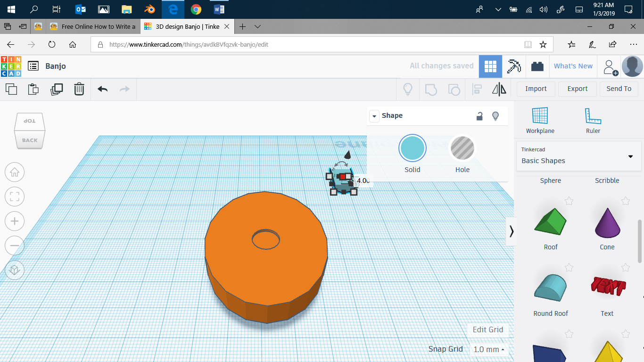Undo the last action
Screen dimensions: 644x362
pos(102,89)
